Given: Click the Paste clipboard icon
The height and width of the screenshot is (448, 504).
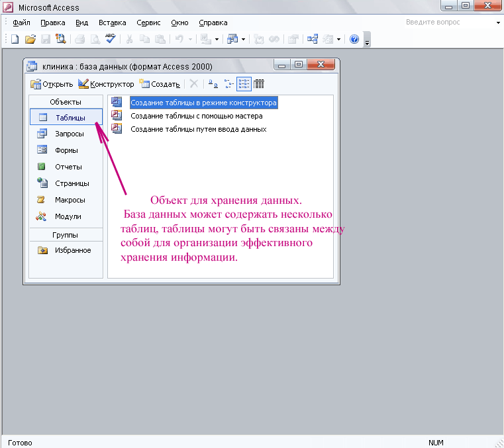Looking at the screenshot, I should [x=160, y=39].
